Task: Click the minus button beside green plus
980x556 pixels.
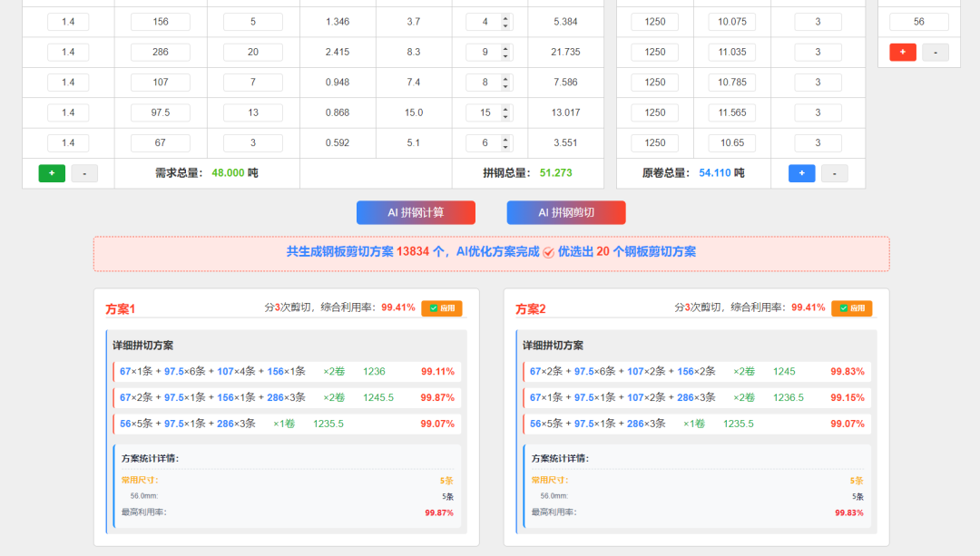Action: tap(84, 173)
